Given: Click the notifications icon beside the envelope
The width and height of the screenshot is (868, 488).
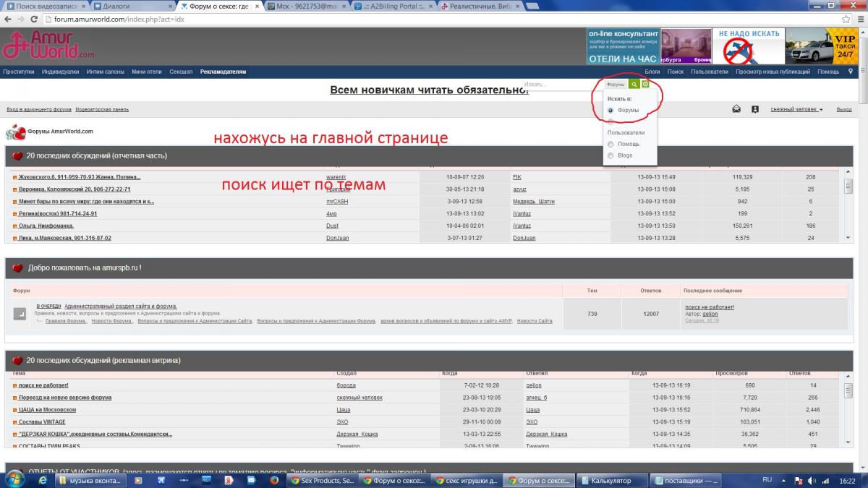Looking at the screenshot, I should click(755, 109).
